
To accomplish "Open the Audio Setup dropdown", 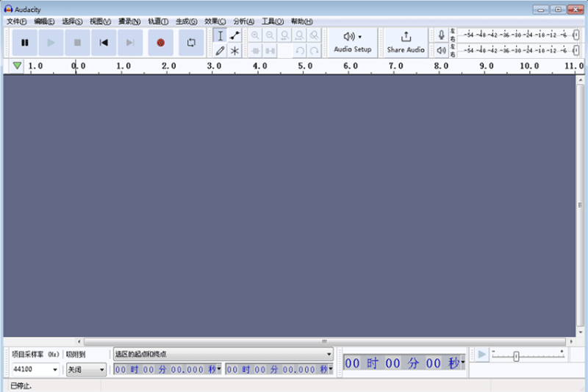I will (353, 43).
